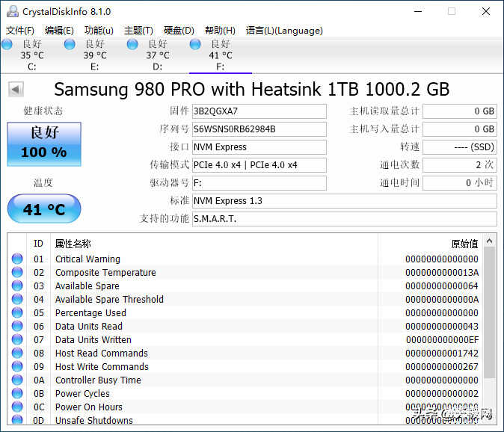
Task: Open the 硬盘(D) menu
Action: tap(178, 31)
